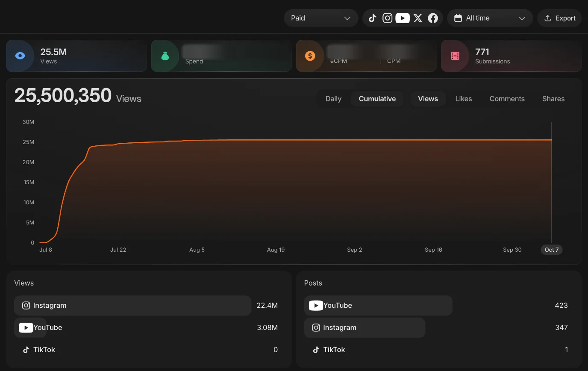Click the Jul 8 axis label
The image size is (588, 371).
[x=46, y=250]
